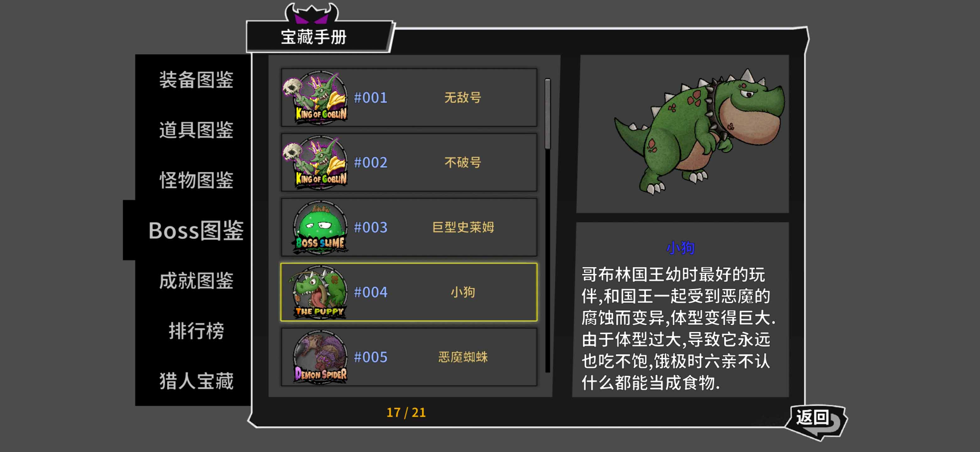Select the 无敌号 entry name

point(463,98)
